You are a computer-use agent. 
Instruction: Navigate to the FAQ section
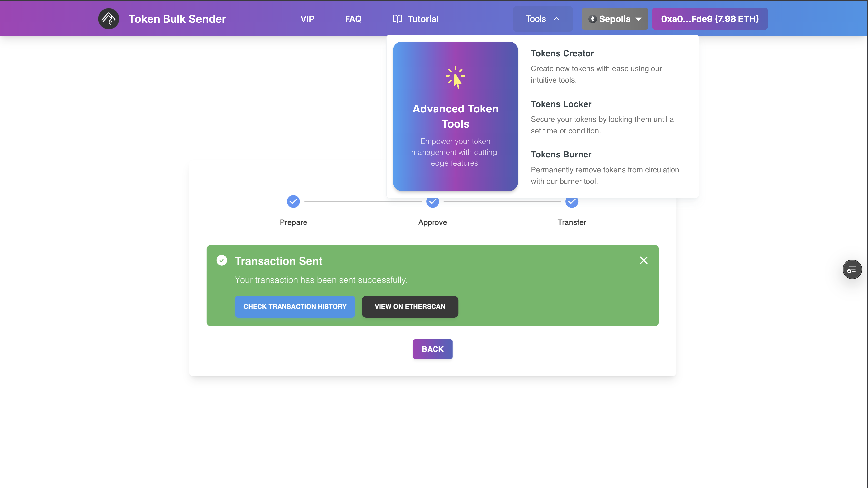click(x=353, y=19)
